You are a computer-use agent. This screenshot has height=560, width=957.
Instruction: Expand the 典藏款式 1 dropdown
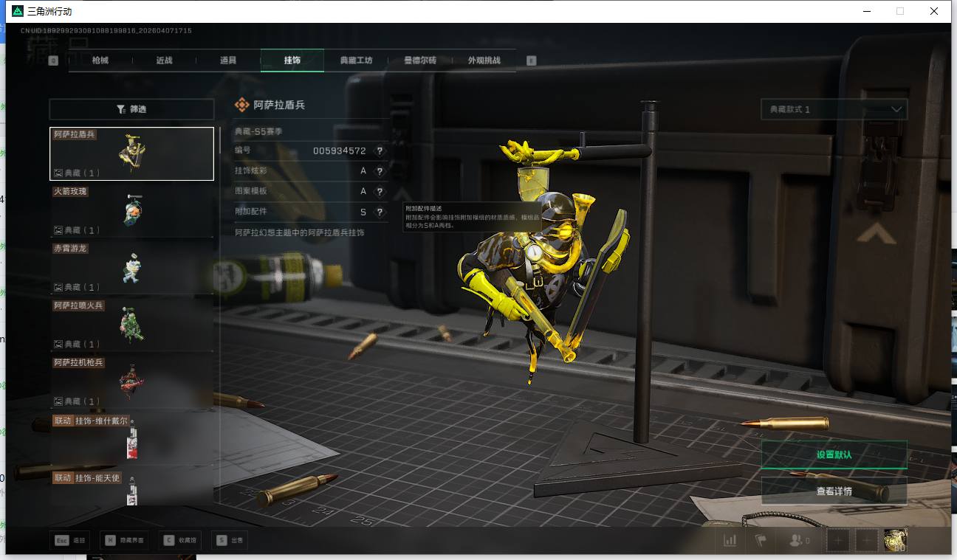pos(834,109)
